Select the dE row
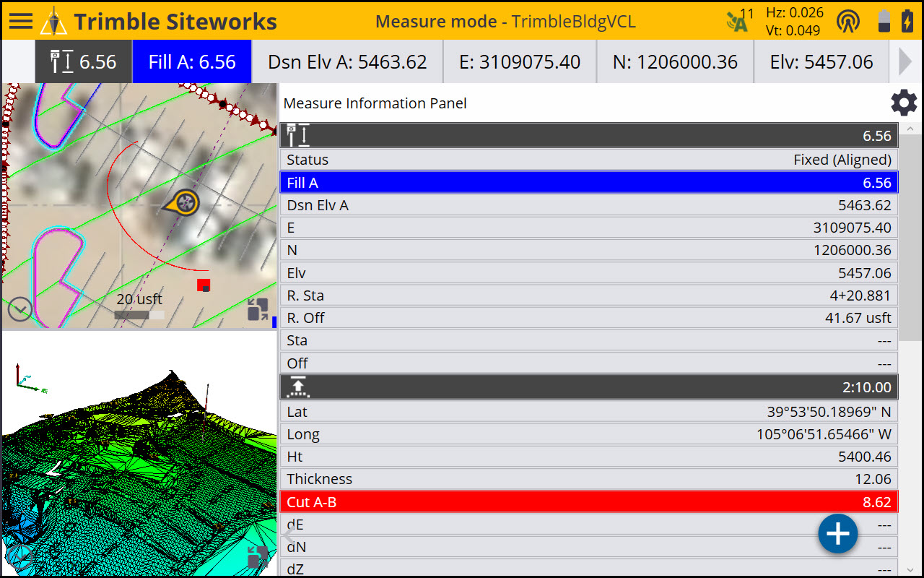The height and width of the screenshot is (578, 924). click(x=589, y=525)
